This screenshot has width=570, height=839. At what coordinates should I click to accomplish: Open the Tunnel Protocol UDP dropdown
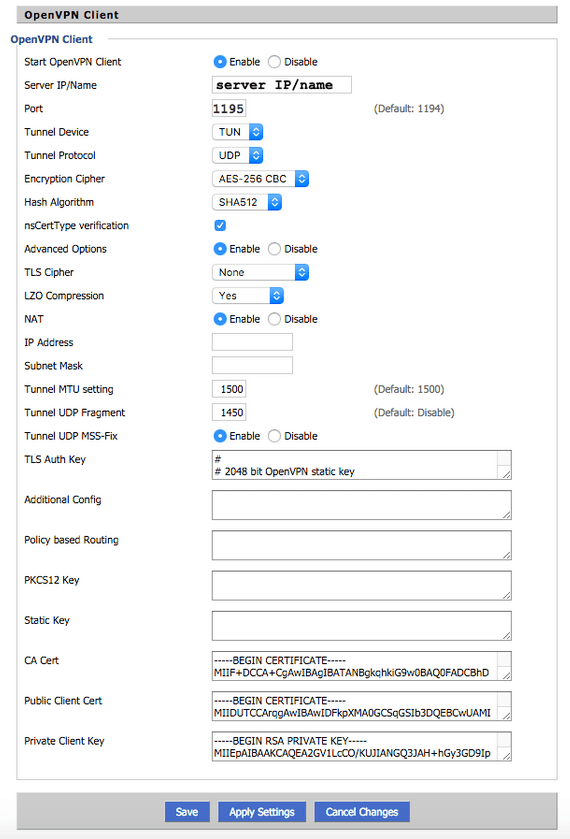[x=238, y=156]
